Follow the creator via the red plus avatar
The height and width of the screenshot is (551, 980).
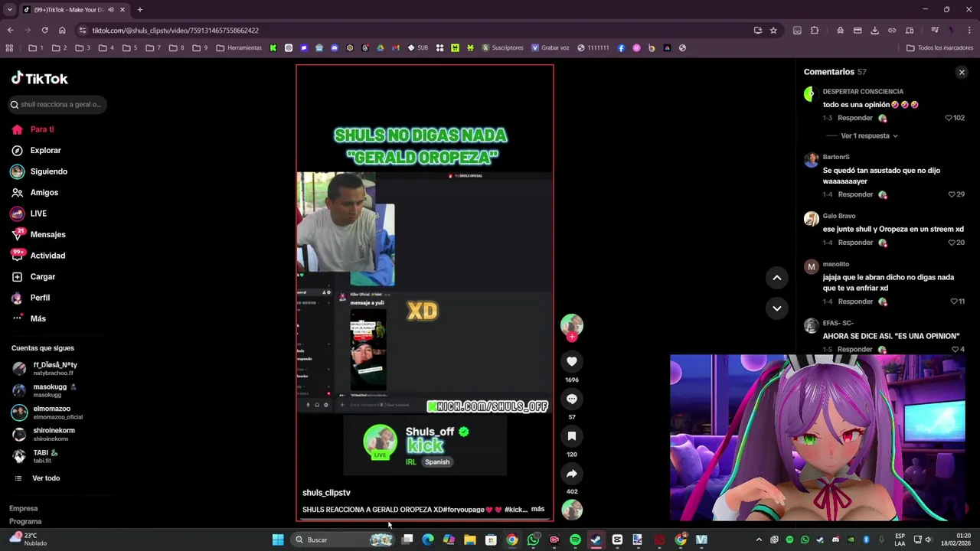point(572,337)
